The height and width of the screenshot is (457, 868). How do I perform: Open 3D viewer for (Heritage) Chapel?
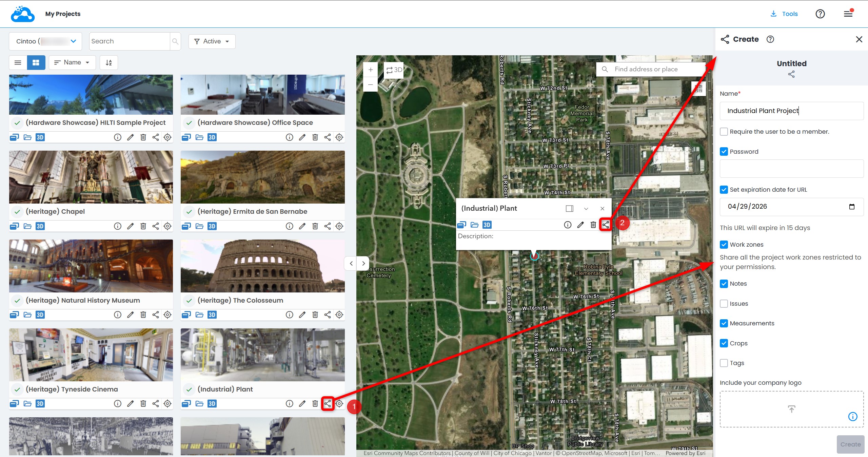point(40,226)
